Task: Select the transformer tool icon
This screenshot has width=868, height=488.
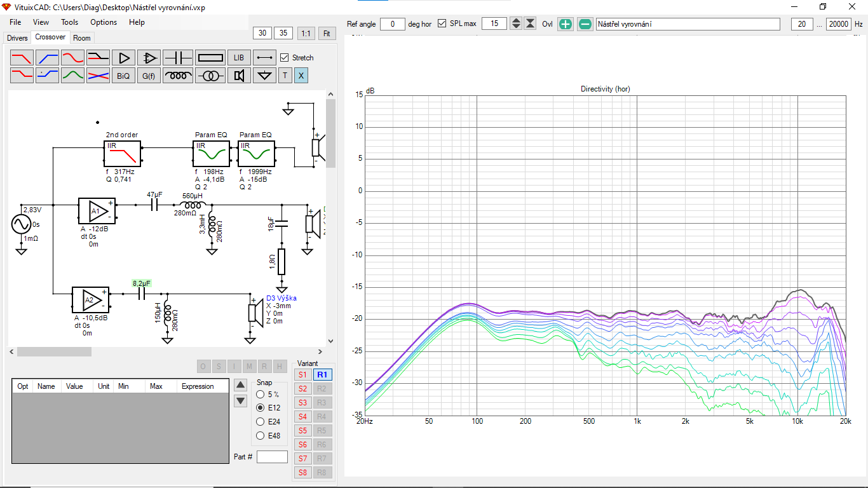Action: coord(210,76)
